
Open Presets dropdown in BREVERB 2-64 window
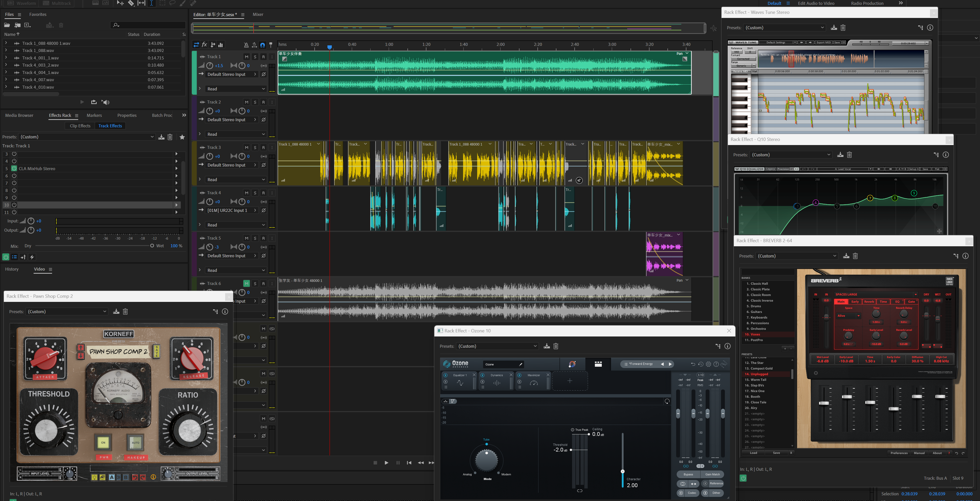797,256
